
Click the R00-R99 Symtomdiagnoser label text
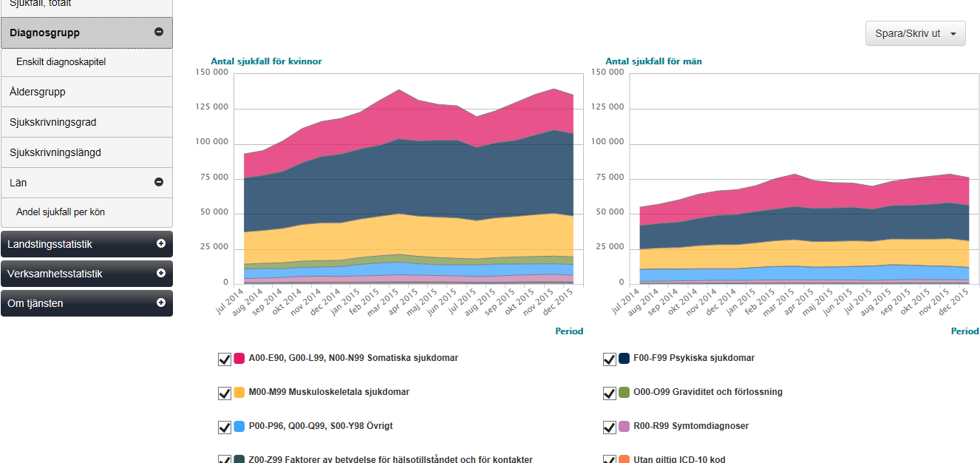click(693, 426)
